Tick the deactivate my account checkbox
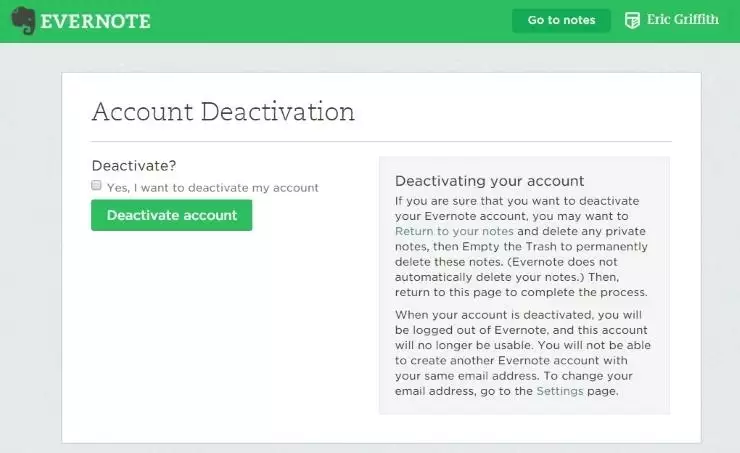The image size is (740, 453). [97, 186]
